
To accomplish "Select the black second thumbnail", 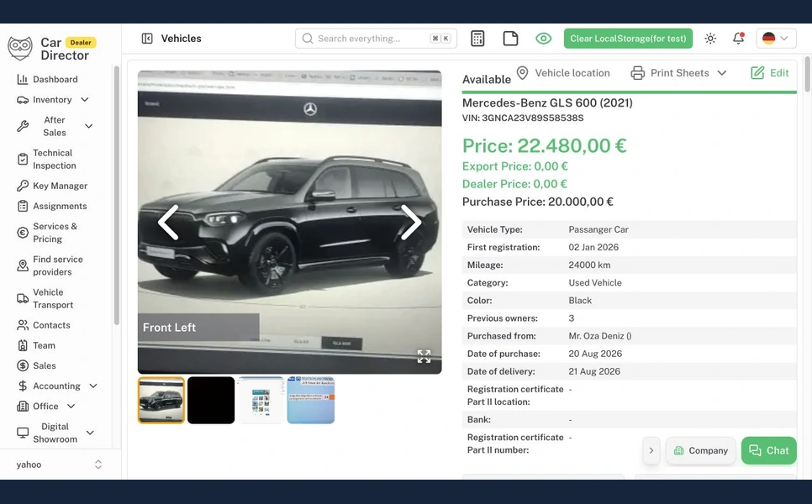I will point(211,400).
